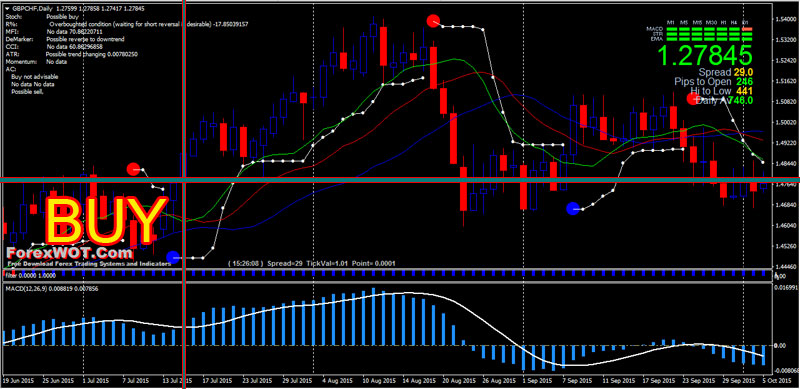Click the Stoch Possible buy status line
The width and height of the screenshot is (800, 389).
(x=38, y=17)
